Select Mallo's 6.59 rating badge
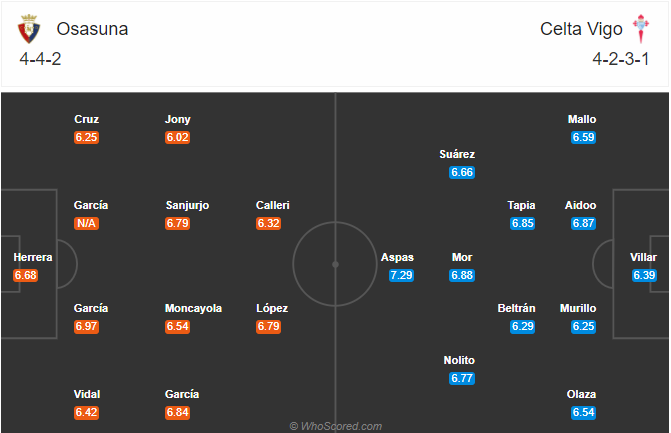This screenshot has height=433, width=671. point(584,137)
